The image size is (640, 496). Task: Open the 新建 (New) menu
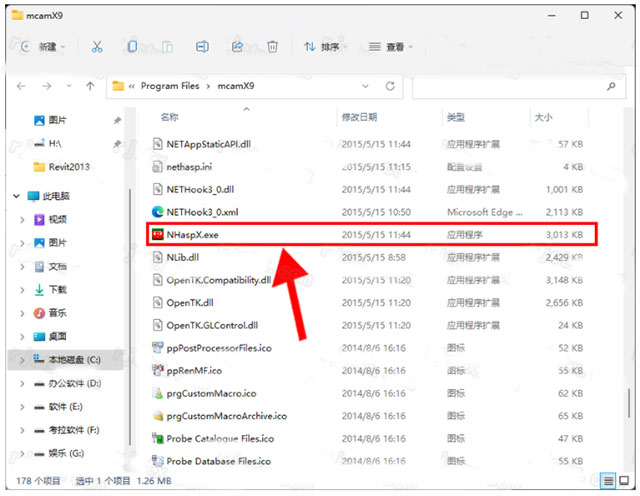[x=43, y=47]
